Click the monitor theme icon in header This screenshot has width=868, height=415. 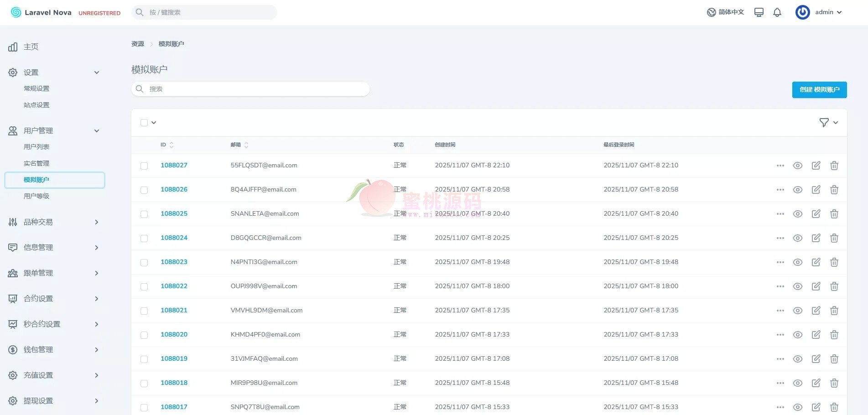759,12
